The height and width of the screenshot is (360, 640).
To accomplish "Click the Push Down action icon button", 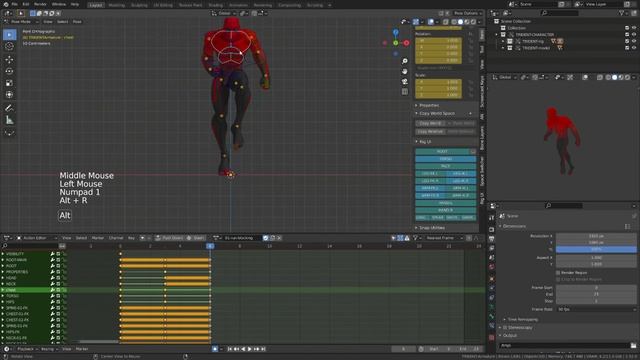I will (169, 238).
